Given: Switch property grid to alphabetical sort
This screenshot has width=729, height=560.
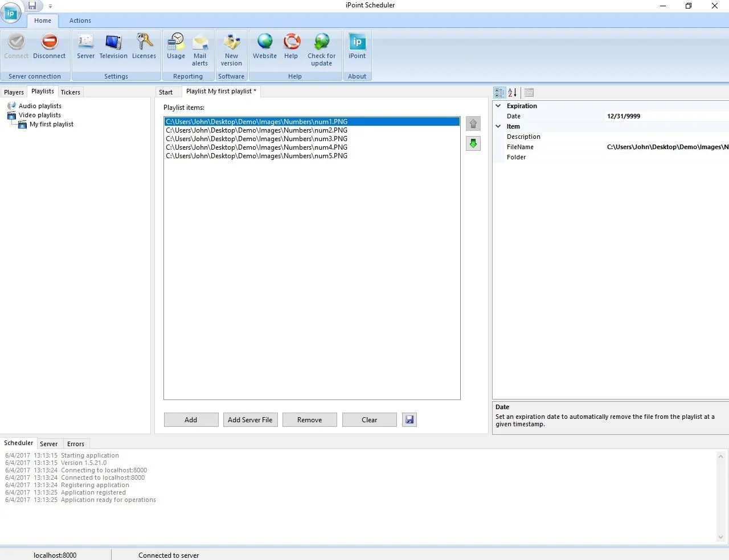Looking at the screenshot, I should click(x=513, y=92).
